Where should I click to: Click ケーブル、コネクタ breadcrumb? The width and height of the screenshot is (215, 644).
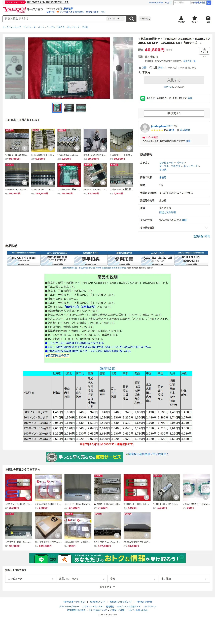56,27
